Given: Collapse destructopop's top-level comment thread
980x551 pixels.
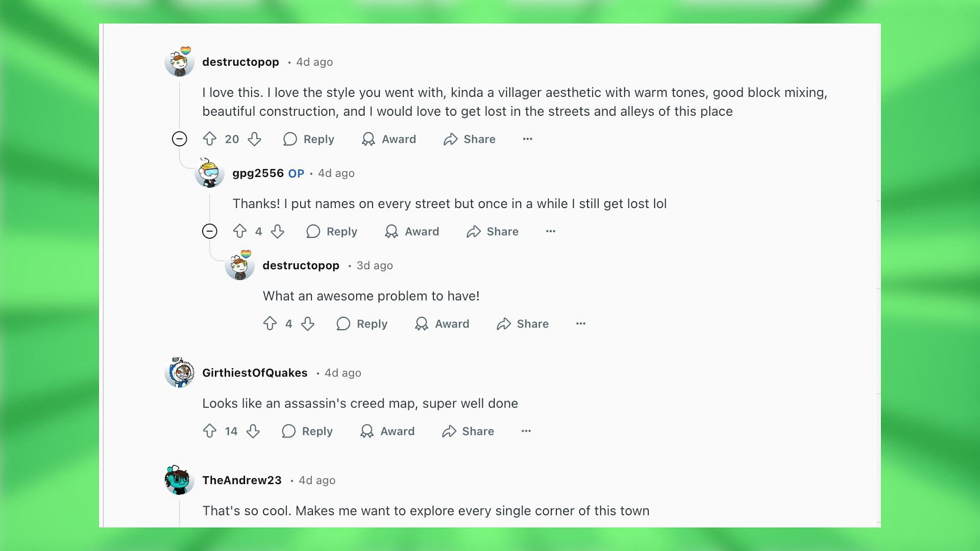Looking at the screenshot, I should tap(179, 139).
